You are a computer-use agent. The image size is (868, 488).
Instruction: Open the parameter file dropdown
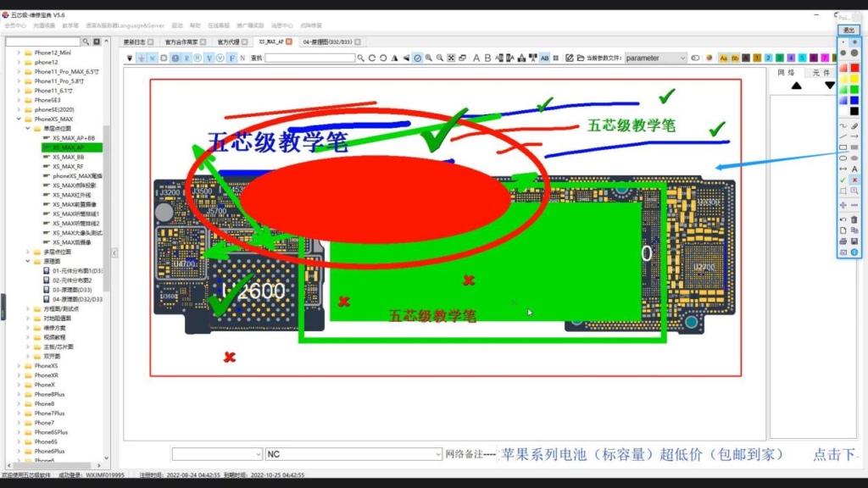pos(656,58)
